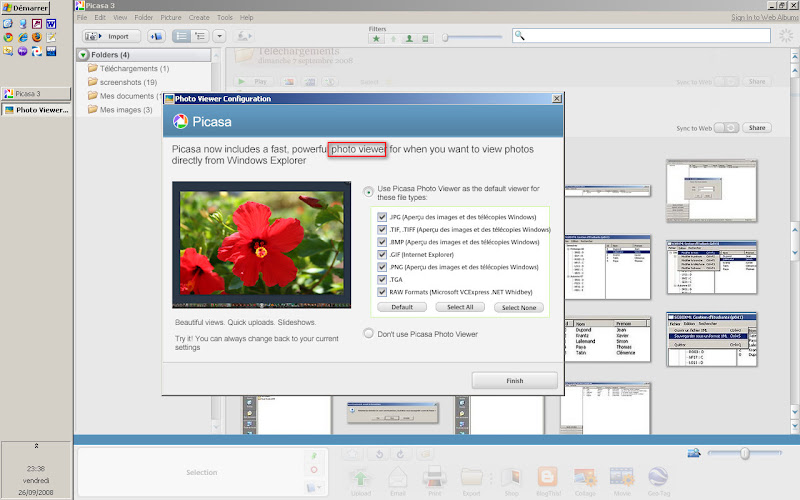The width and height of the screenshot is (800, 500).
Task: Open the View menu
Action: 120,17
